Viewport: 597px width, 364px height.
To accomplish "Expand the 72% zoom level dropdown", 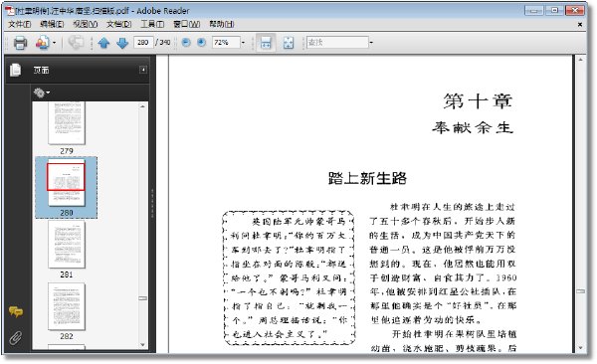I will (x=243, y=42).
